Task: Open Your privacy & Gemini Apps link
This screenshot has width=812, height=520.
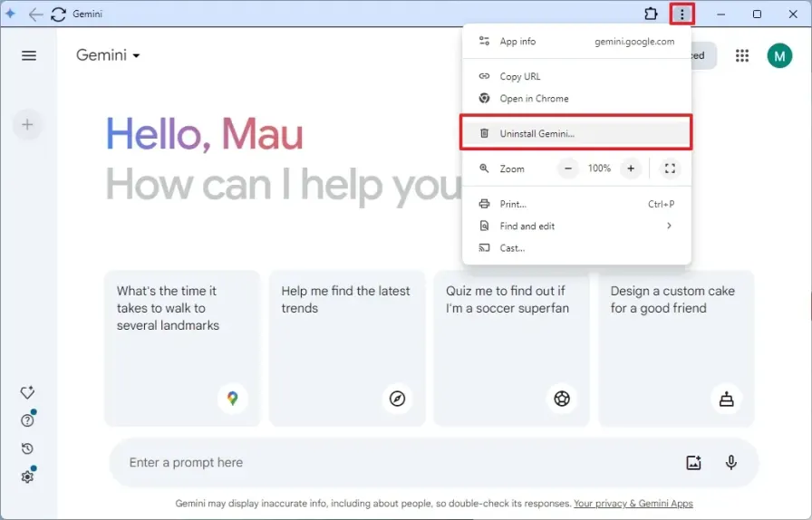Action: click(633, 504)
